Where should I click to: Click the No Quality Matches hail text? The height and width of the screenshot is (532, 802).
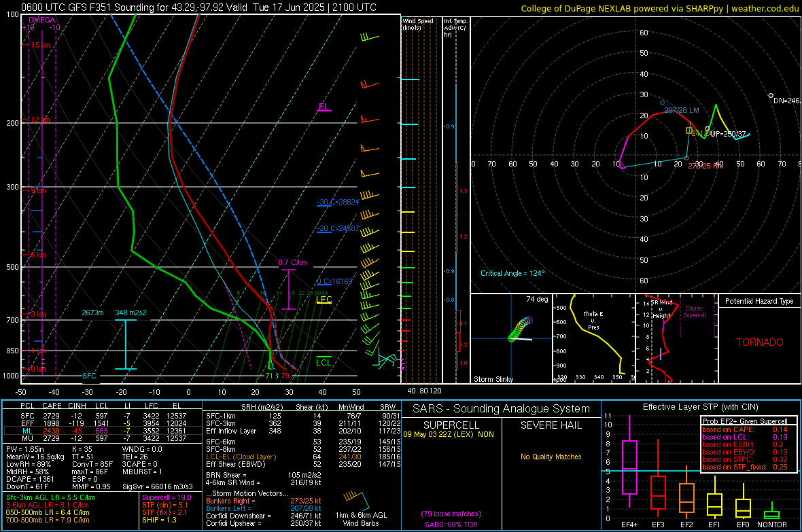coord(551,457)
